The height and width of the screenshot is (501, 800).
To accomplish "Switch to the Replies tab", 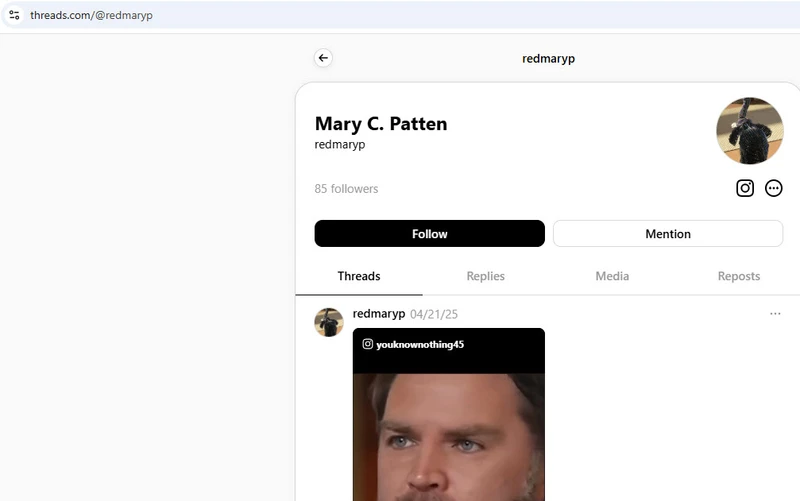I will click(x=485, y=276).
